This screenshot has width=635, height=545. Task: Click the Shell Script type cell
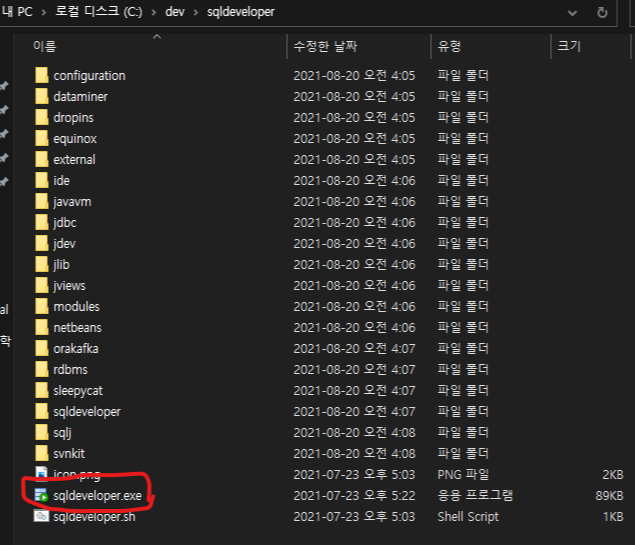pyautogui.click(x=468, y=517)
